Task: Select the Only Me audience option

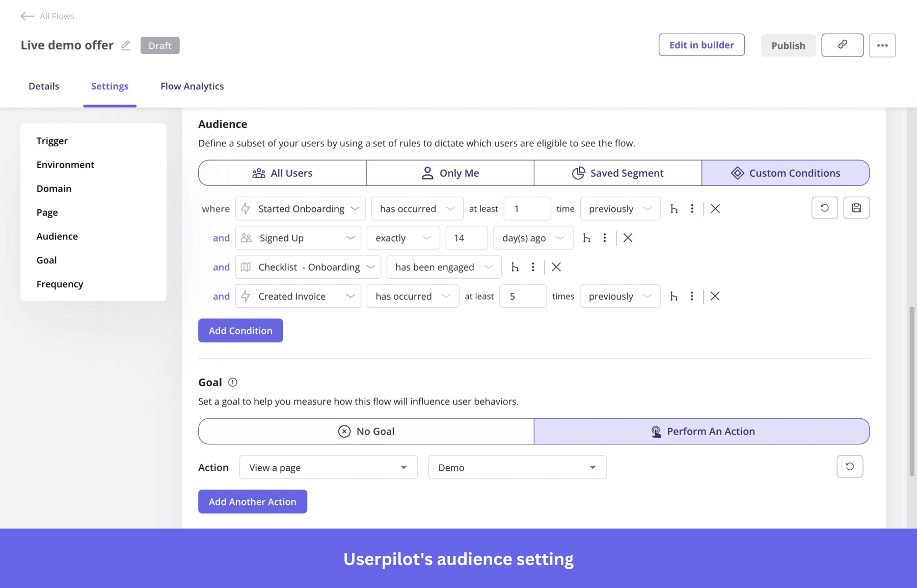Action: (x=450, y=173)
